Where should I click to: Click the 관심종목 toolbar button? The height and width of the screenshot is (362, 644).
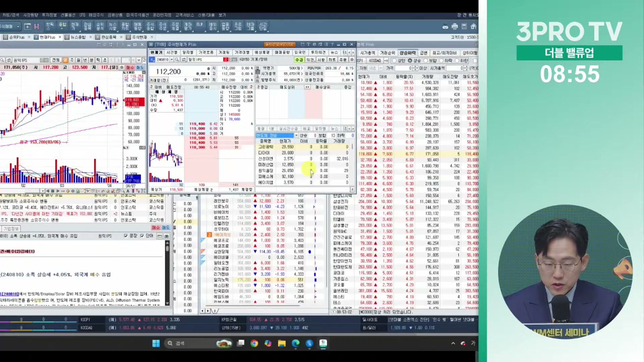tap(88, 26)
